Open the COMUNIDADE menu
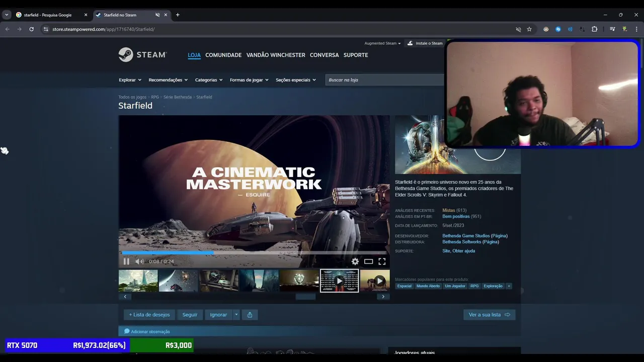Viewport: 644px width, 362px height. click(x=223, y=55)
